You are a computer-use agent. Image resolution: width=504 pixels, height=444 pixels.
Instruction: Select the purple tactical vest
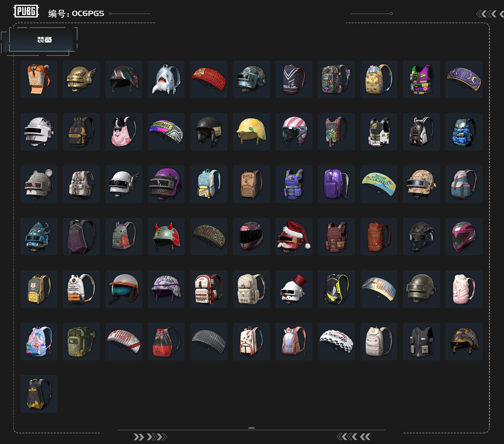[x=294, y=184]
